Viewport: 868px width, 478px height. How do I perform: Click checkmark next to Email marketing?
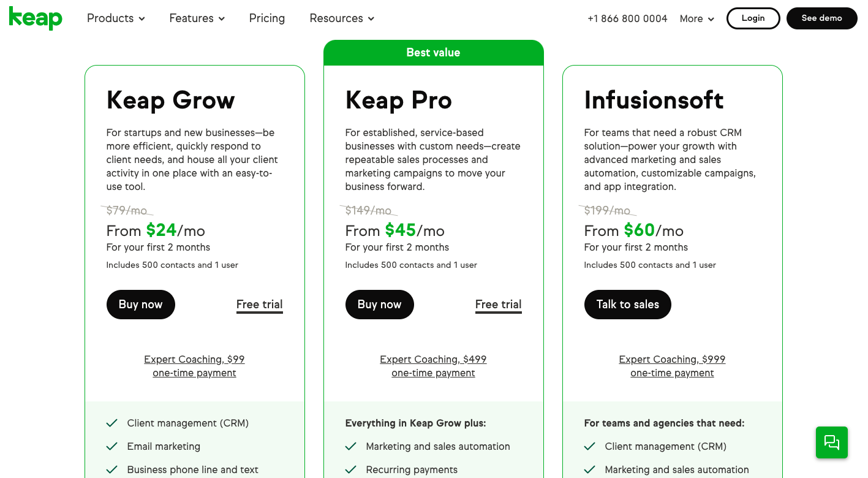pos(112,447)
